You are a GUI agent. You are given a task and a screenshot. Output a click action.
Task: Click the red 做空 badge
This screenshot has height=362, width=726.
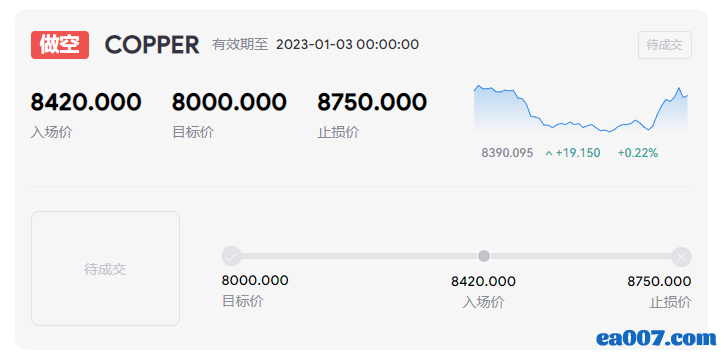tap(60, 45)
